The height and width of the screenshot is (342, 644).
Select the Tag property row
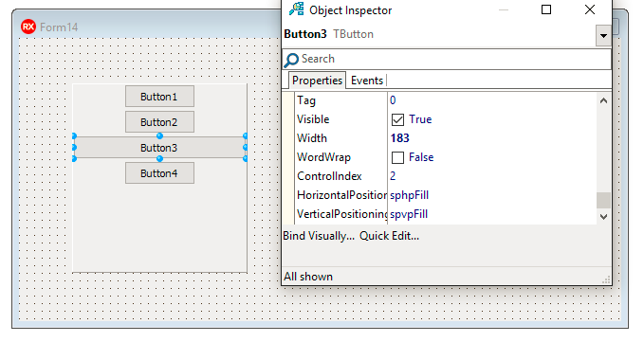(x=446, y=100)
